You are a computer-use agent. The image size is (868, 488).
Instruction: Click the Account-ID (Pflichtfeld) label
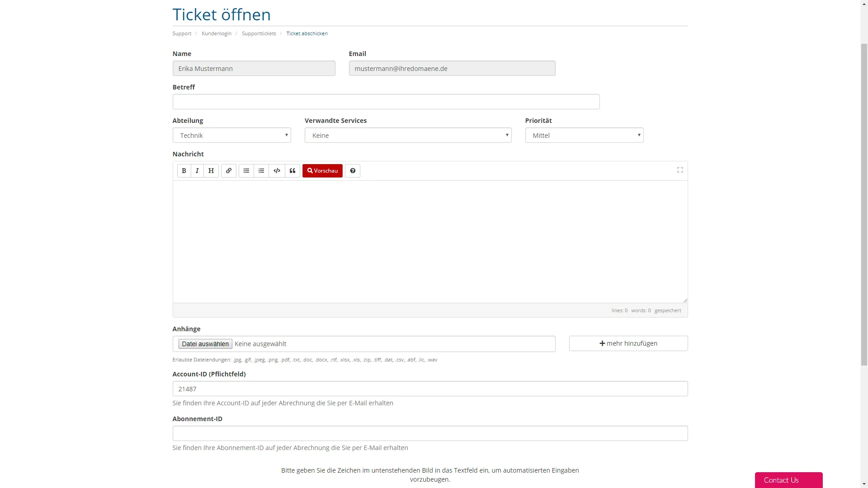tap(209, 374)
